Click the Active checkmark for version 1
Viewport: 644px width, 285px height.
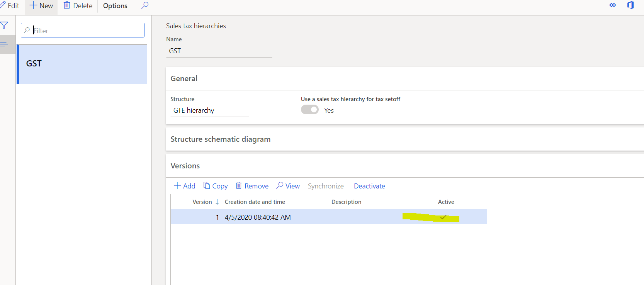coord(443,217)
